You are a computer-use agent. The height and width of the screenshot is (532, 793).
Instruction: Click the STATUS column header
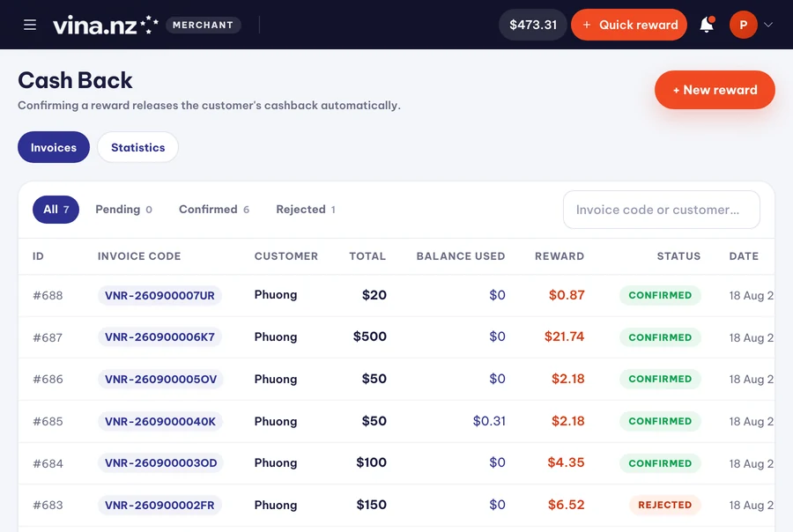[x=678, y=256]
